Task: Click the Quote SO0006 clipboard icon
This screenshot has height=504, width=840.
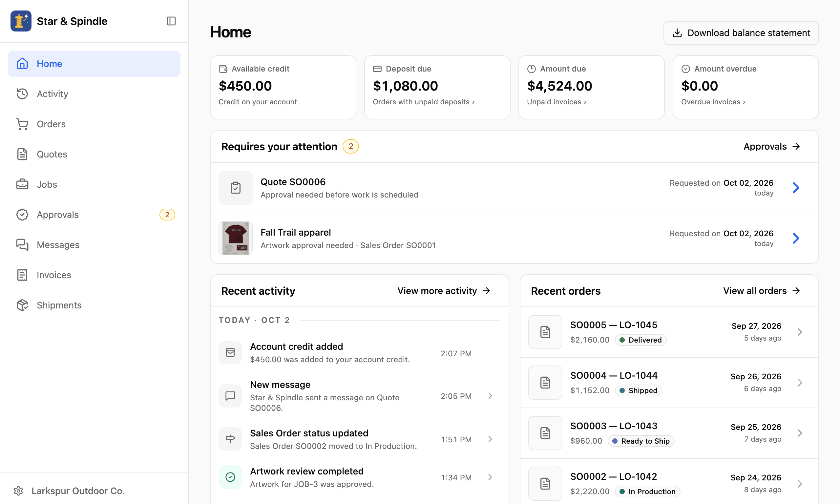Action: 236,187
